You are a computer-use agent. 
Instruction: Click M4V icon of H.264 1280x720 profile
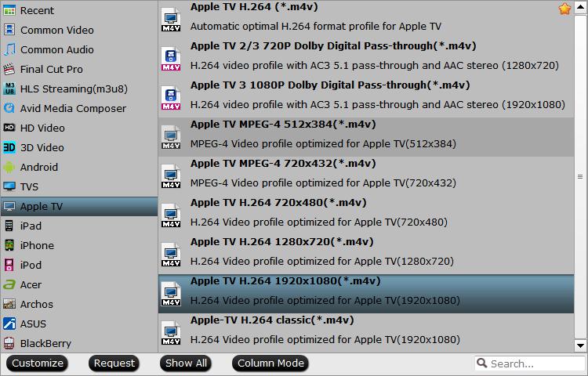[x=171, y=255]
